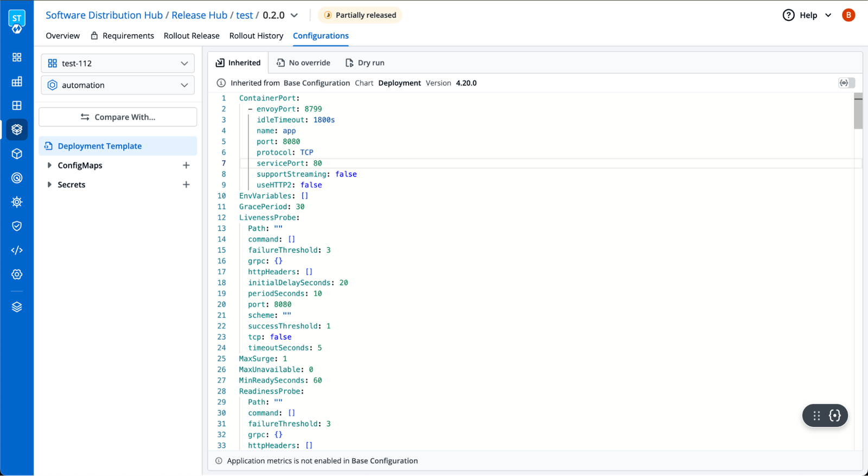Open the highlighted Software Distribution Hub sidebar icon
Viewport: 868px width, 476px height.
point(17,129)
